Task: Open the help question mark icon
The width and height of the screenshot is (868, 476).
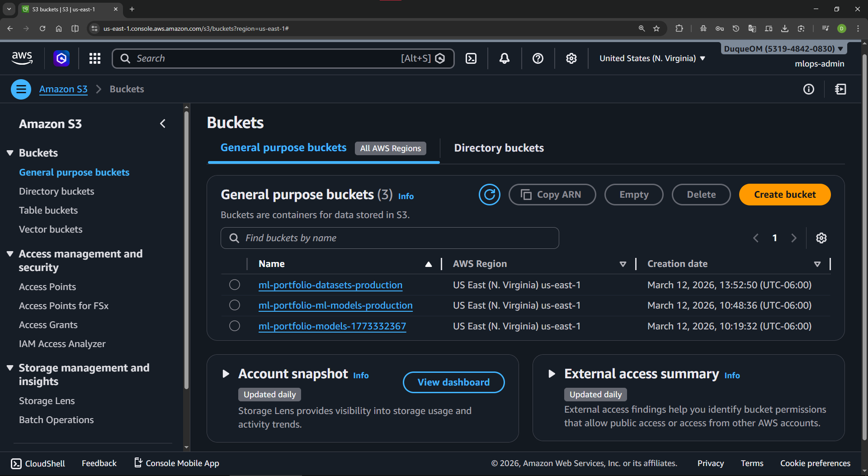Action: point(538,58)
